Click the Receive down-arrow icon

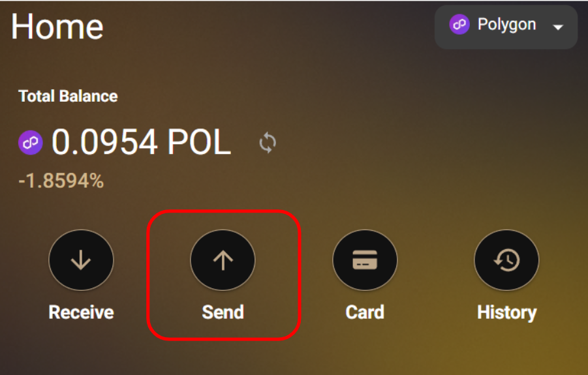(x=81, y=260)
